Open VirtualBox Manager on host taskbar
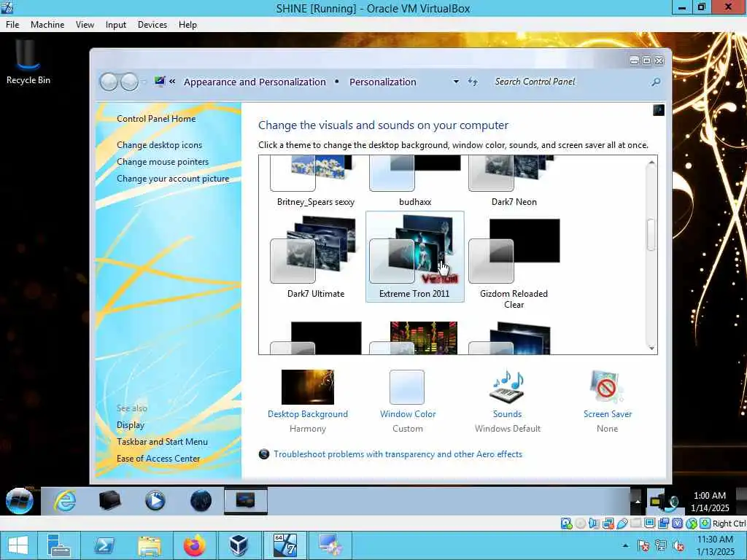The width and height of the screenshot is (747, 560). coord(239,545)
